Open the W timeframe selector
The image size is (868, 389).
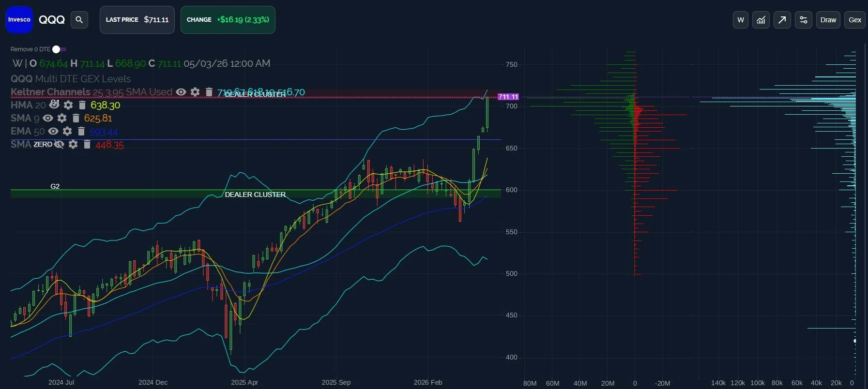coord(741,20)
